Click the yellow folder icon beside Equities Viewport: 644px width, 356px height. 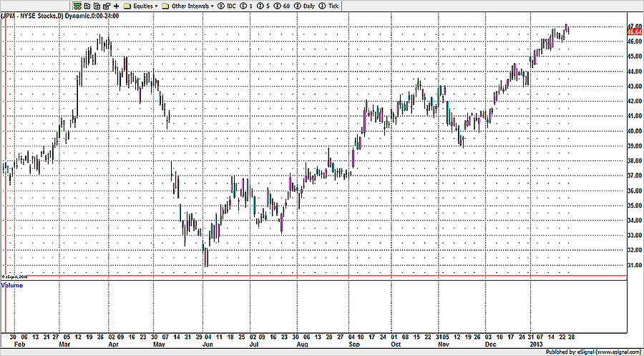tap(127, 5)
